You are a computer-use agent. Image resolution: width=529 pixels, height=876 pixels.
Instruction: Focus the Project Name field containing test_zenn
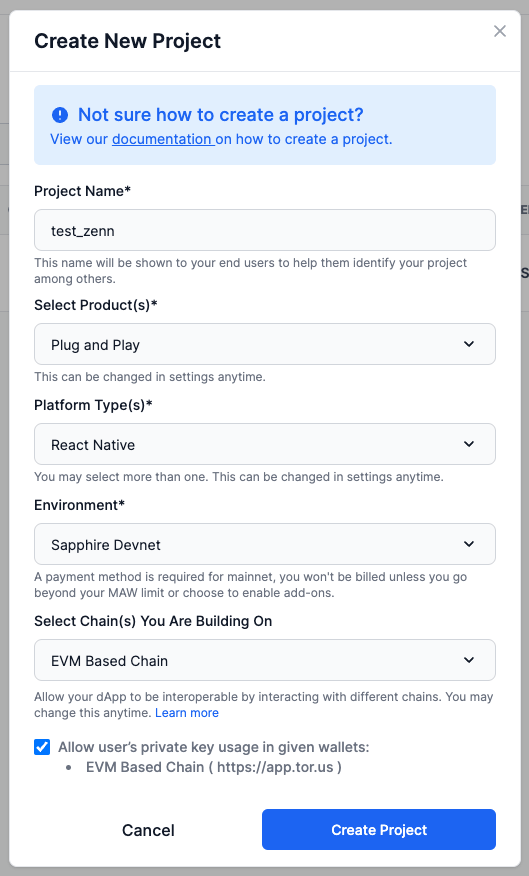(x=265, y=230)
